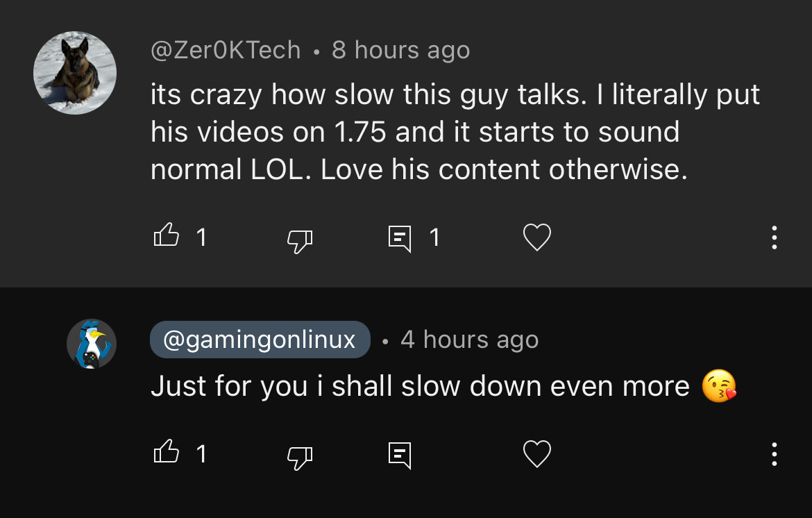Reply to the gamingonlinux comment
Image resolution: width=812 pixels, height=518 pixels.
tap(399, 454)
